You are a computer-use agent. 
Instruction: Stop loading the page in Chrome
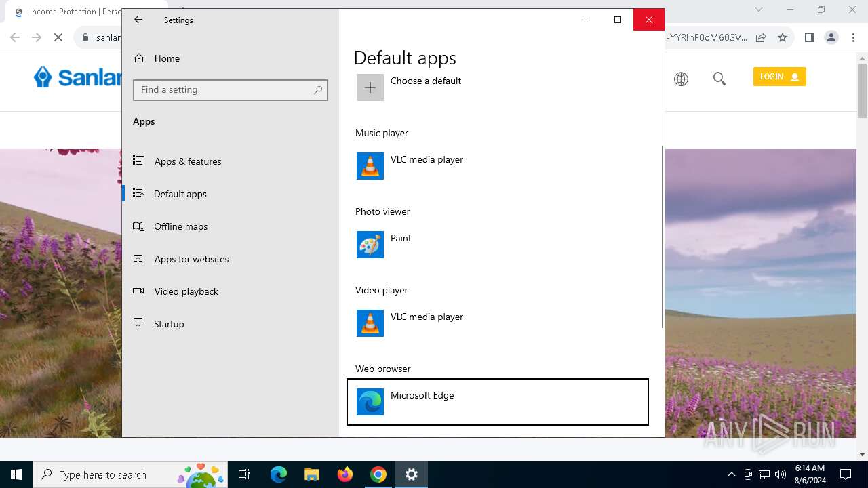tap(58, 37)
